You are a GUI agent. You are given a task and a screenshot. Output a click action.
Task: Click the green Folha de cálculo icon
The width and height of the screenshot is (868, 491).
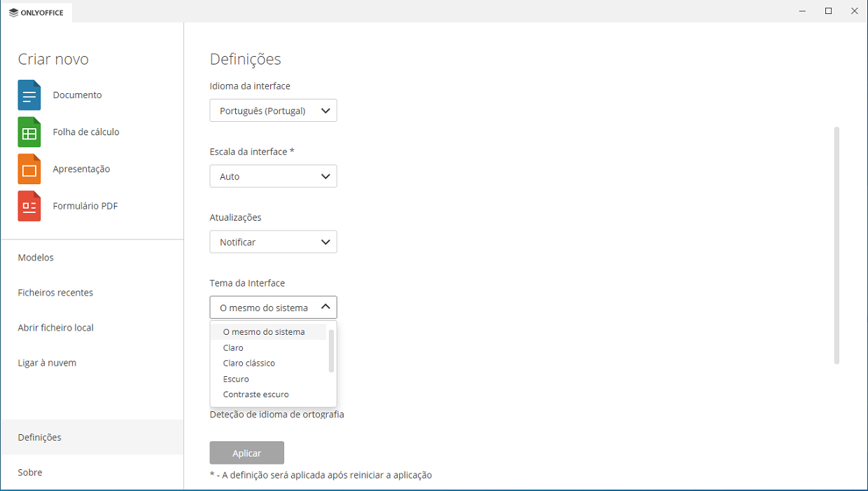pos(29,132)
